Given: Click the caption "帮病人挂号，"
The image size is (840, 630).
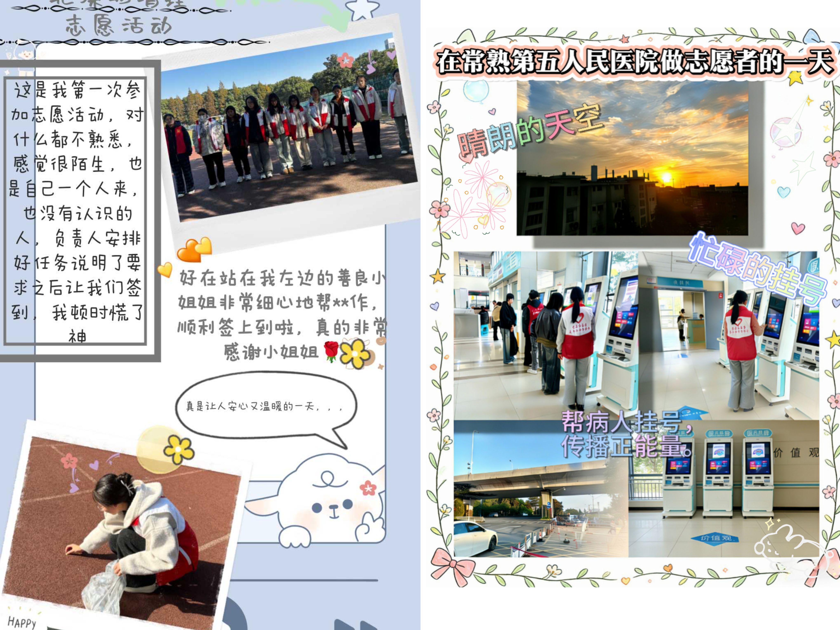Looking at the screenshot, I should (x=627, y=422).
